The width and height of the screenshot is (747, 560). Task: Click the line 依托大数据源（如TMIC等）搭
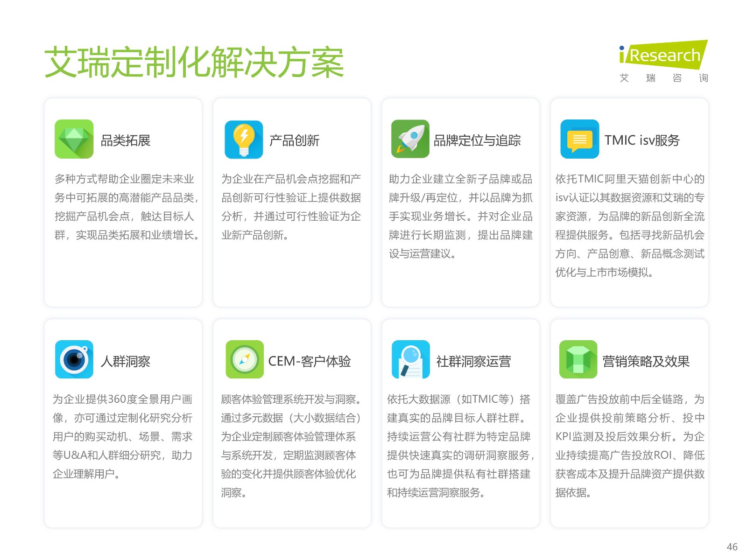point(458,399)
